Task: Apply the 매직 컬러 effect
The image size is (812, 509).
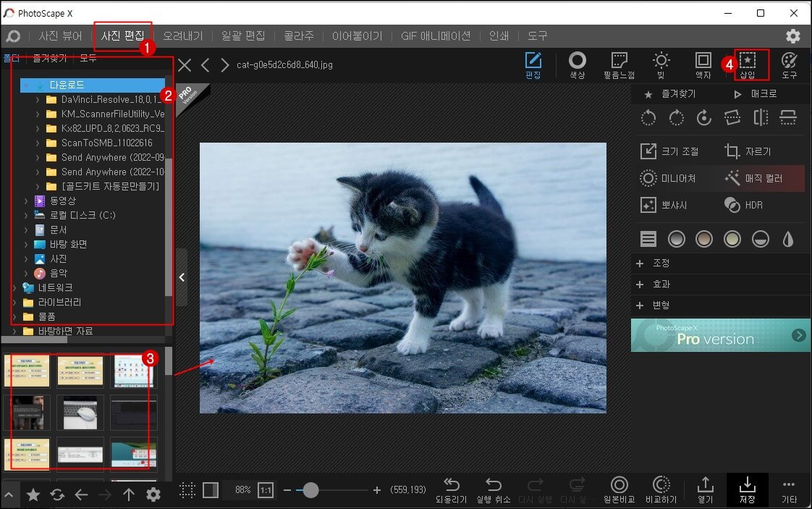Action: click(x=754, y=178)
